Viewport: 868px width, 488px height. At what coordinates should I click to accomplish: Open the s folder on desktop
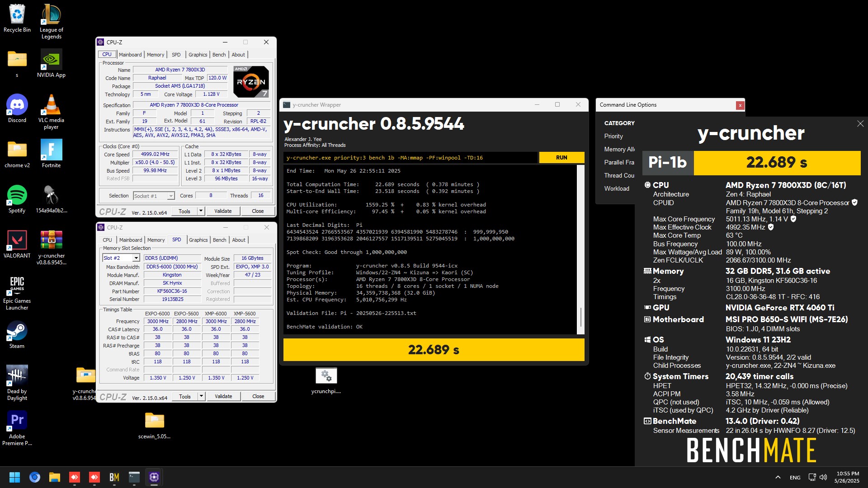(x=17, y=64)
